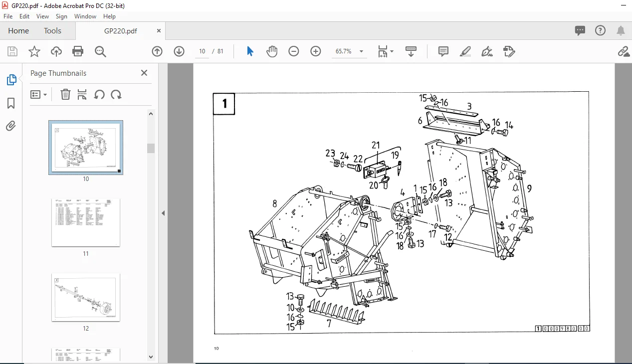Viewport: 632px width, 364px height.
Task: Click the scrolling mode keyboard icon
Action: tap(411, 51)
